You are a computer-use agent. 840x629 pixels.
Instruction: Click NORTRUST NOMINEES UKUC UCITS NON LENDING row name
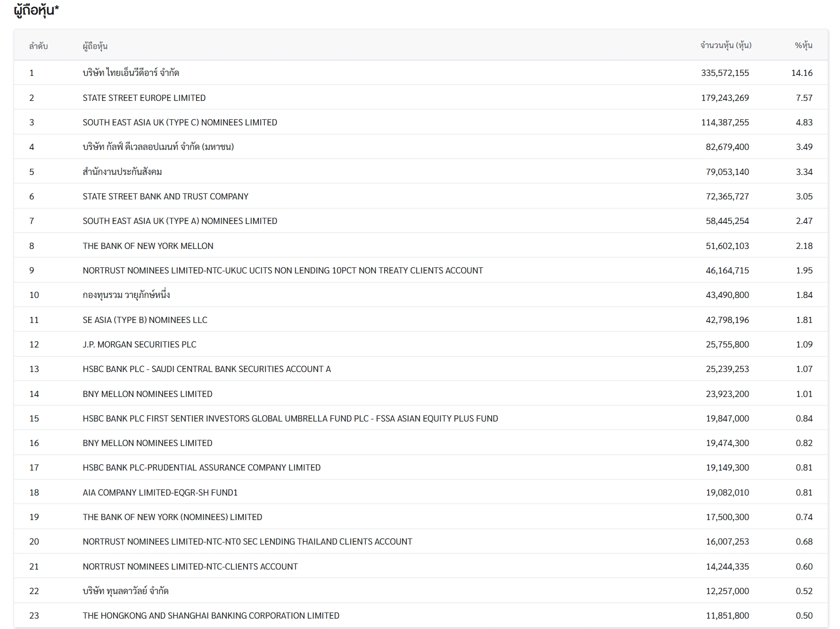click(x=283, y=270)
